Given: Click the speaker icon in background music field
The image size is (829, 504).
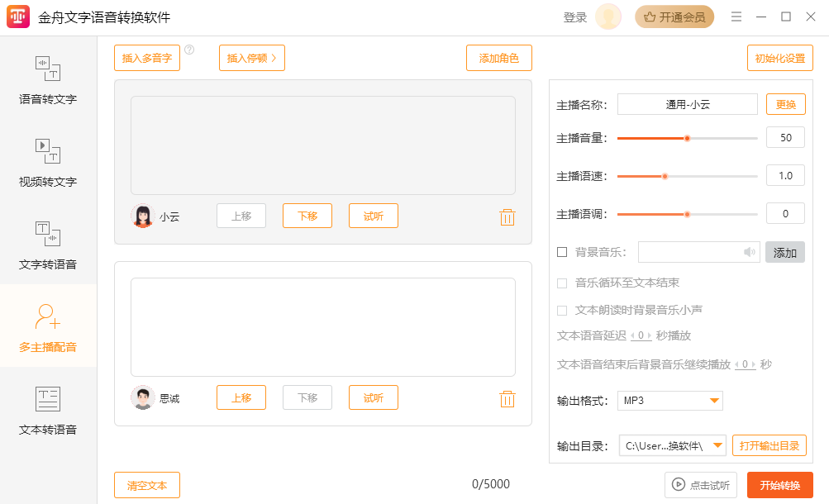Looking at the screenshot, I should coord(749,253).
